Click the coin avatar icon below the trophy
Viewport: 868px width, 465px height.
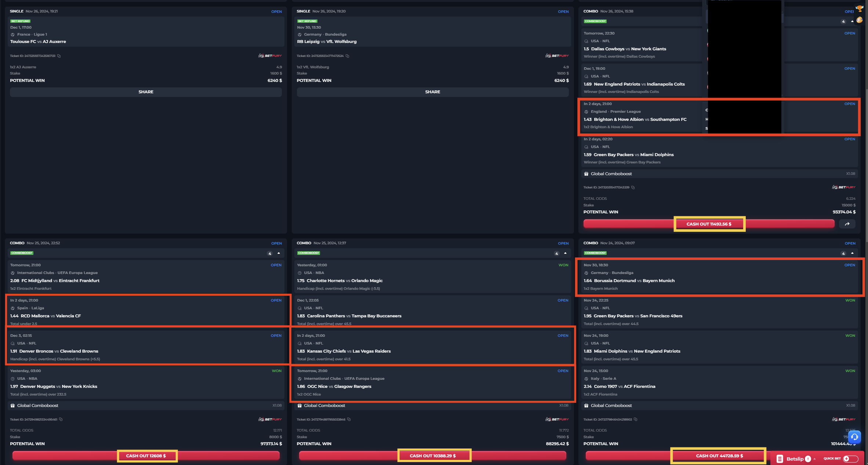click(860, 20)
